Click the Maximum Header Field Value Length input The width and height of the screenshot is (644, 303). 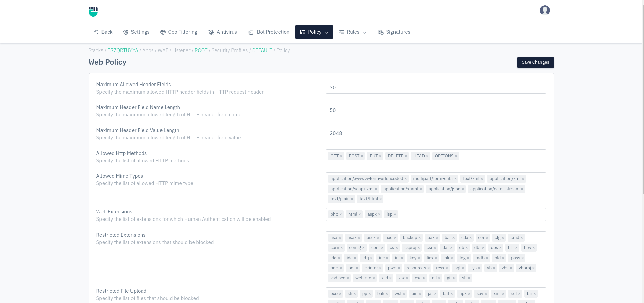436,133
